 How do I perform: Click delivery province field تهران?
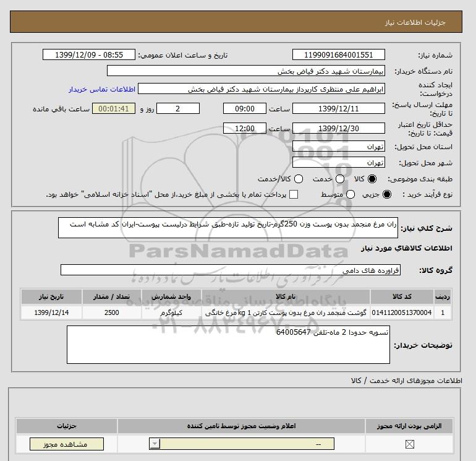tap(339, 147)
